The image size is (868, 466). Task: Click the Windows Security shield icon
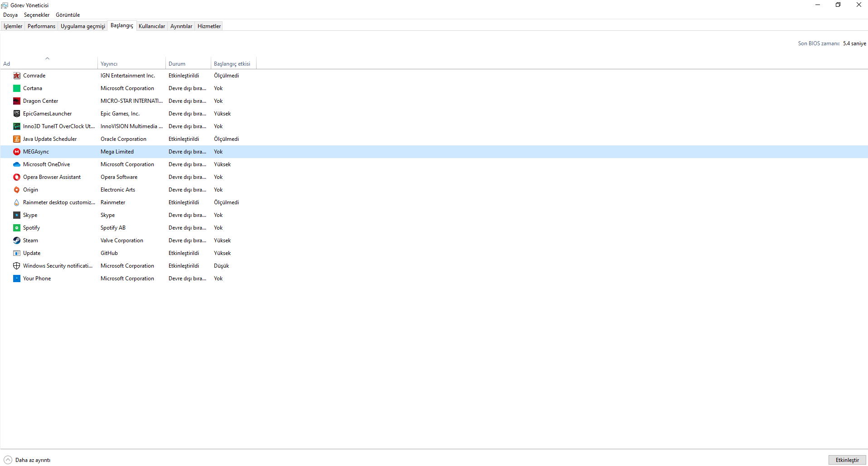click(x=17, y=266)
